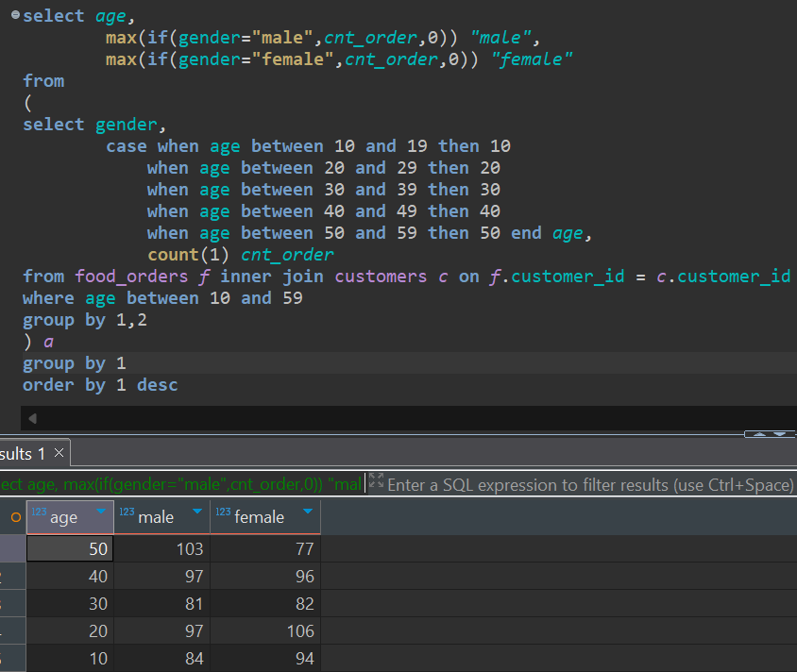Select the age cell with value 50
The height and width of the screenshot is (672, 797).
(70, 548)
